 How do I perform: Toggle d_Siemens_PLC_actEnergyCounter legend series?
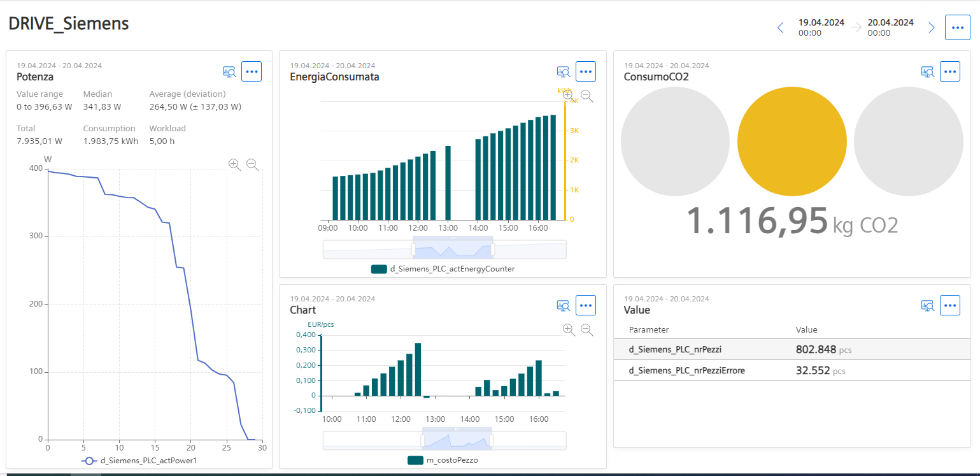[443, 269]
